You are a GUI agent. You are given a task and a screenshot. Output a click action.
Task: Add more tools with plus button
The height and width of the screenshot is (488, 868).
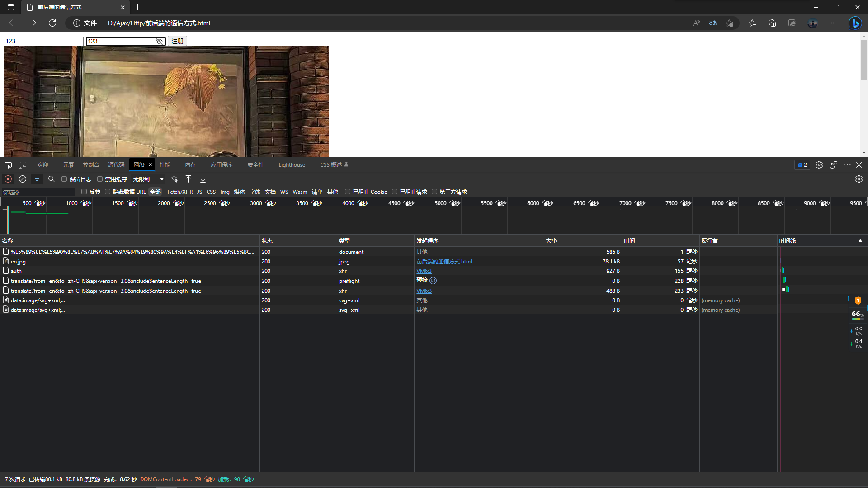364,164
